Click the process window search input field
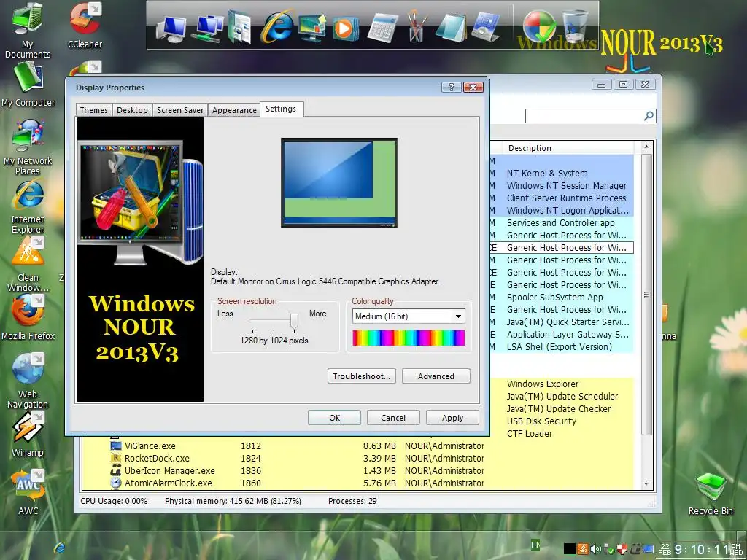The image size is (747, 560). pos(584,116)
